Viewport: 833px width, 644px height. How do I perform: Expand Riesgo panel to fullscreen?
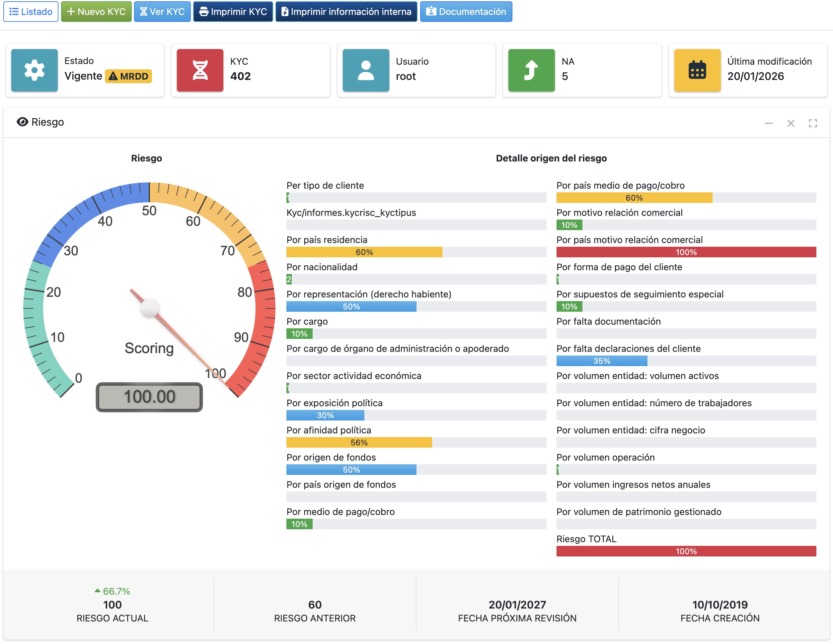(813, 123)
